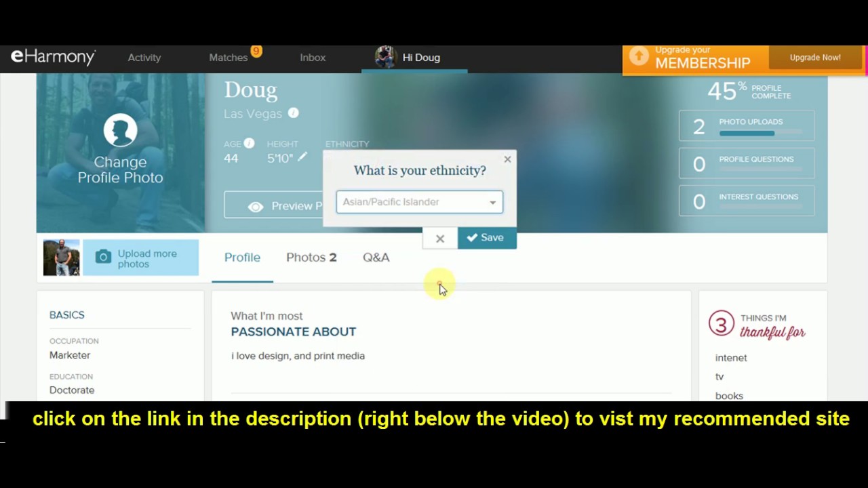Click the Interest Questions count box showing 0
This screenshot has height=488, width=868.
(747, 201)
